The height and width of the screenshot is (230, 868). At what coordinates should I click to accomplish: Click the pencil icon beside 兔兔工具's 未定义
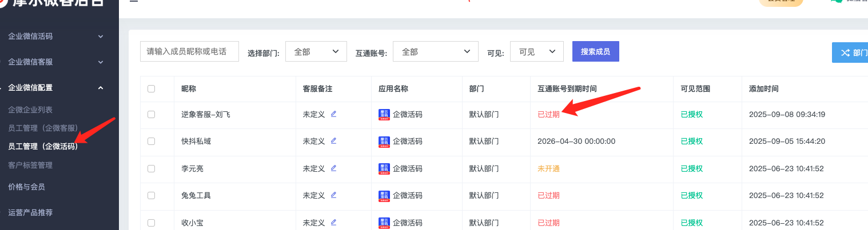coord(333,195)
